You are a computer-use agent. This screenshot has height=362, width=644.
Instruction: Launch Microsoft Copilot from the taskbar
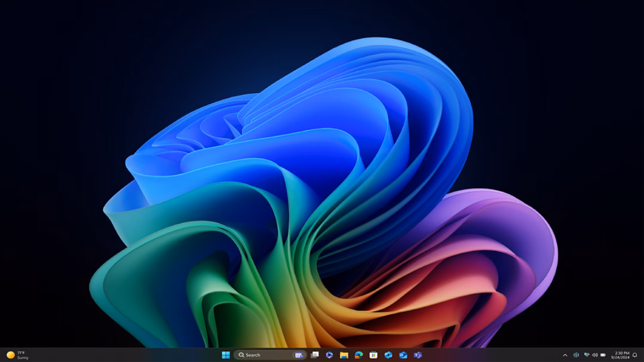tap(329, 355)
